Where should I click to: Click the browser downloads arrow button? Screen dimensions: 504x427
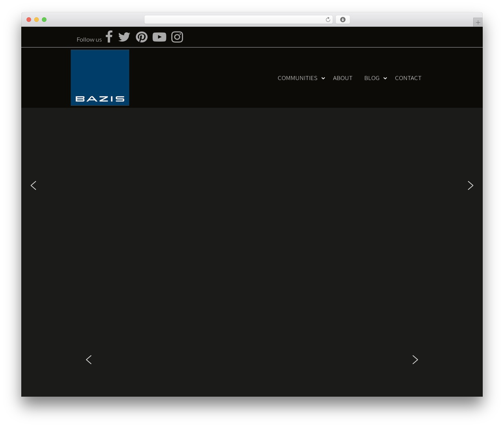pos(343,20)
